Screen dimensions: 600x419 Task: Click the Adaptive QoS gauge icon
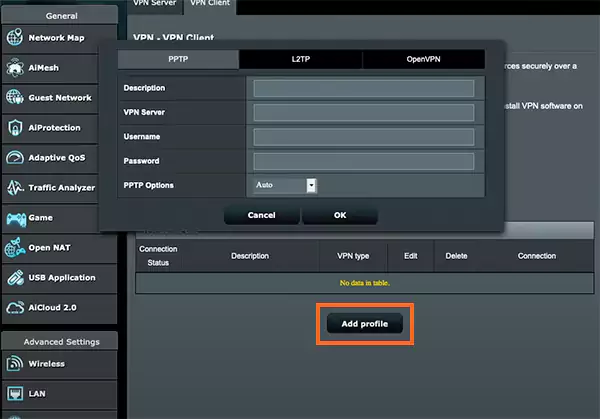coord(15,158)
